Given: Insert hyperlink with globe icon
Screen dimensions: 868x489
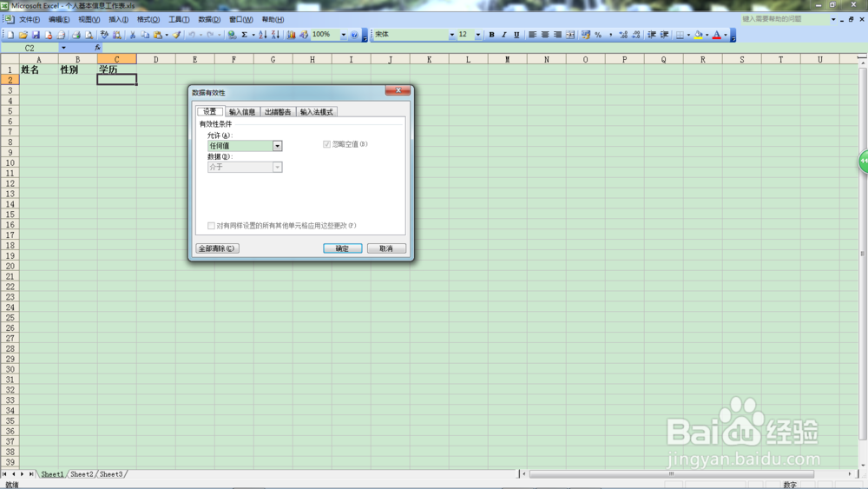Looking at the screenshot, I should point(232,35).
